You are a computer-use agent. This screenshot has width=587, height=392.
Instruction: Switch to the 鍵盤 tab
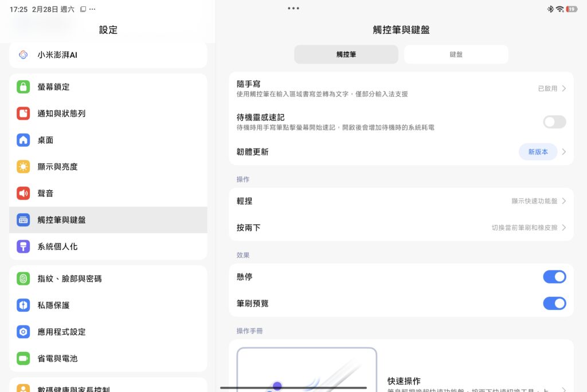pos(456,54)
